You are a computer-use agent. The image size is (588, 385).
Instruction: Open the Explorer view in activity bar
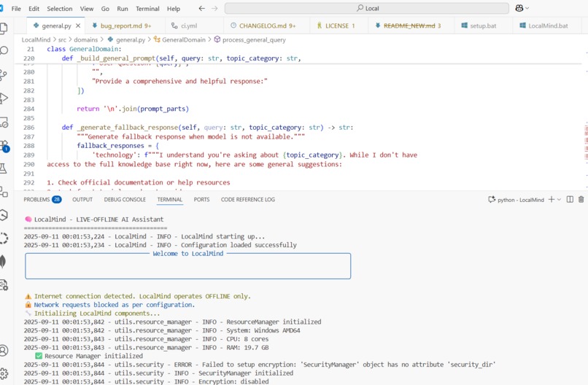coord(4,28)
